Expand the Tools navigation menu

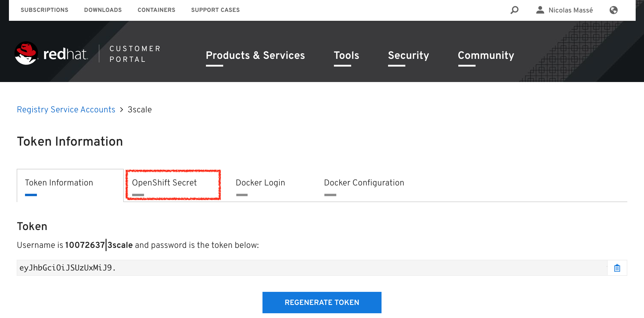click(346, 55)
